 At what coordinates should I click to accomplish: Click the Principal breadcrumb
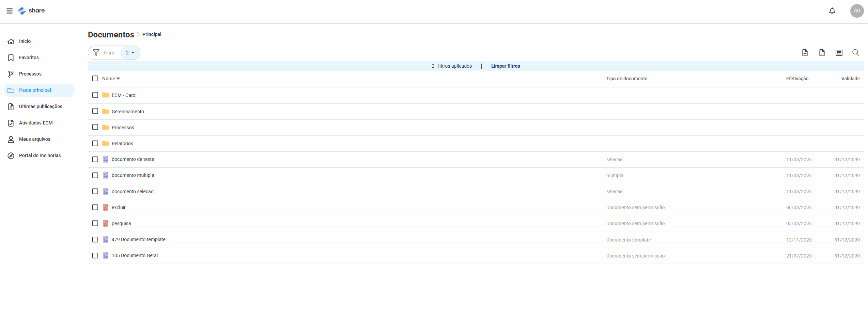[152, 34]
